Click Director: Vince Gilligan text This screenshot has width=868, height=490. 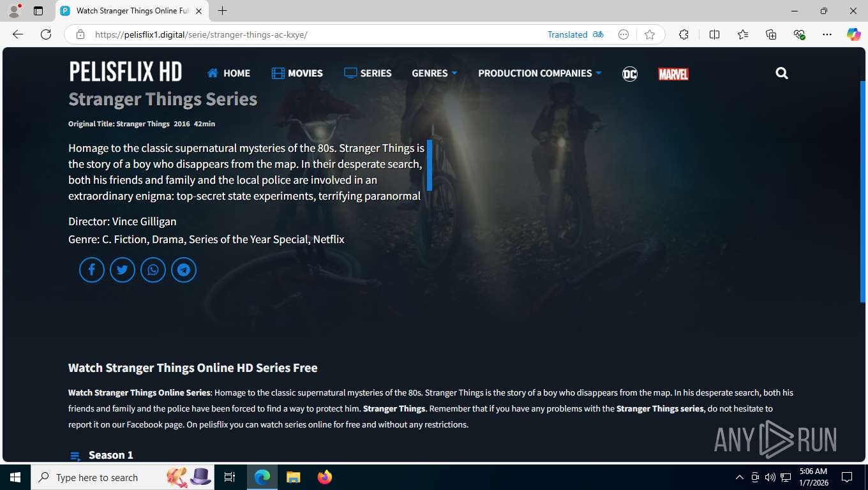[123, 221]
